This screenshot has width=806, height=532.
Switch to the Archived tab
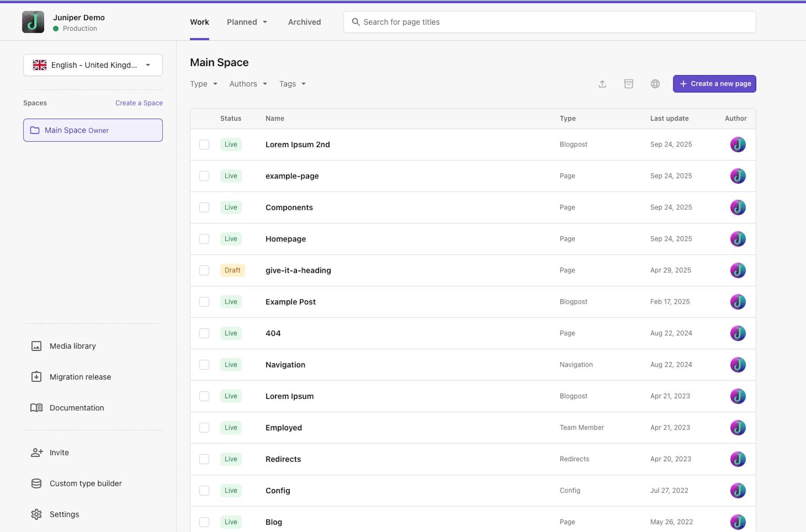point(304,22)
